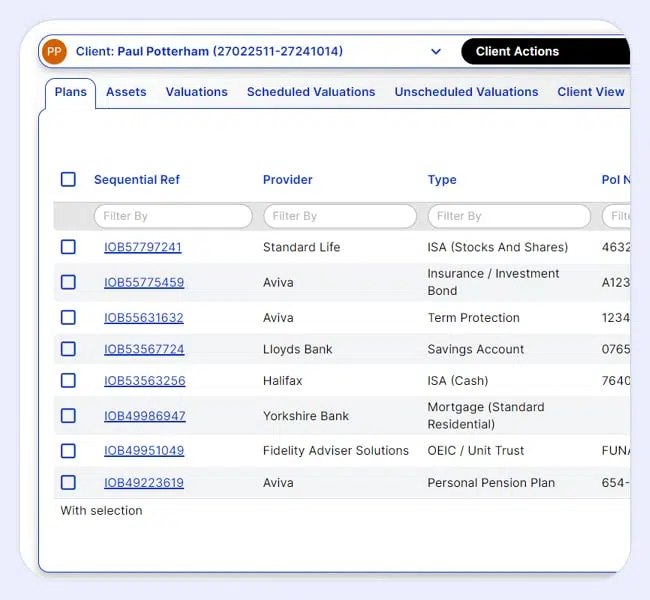Image resolution: width=650 pixels, height=600 pixels.
Task: Click the client name Paul Potterham
Action: pos(163,51)
